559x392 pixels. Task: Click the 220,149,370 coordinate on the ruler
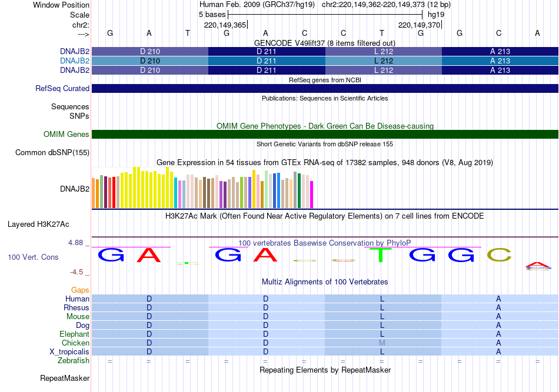coord(419,25)
